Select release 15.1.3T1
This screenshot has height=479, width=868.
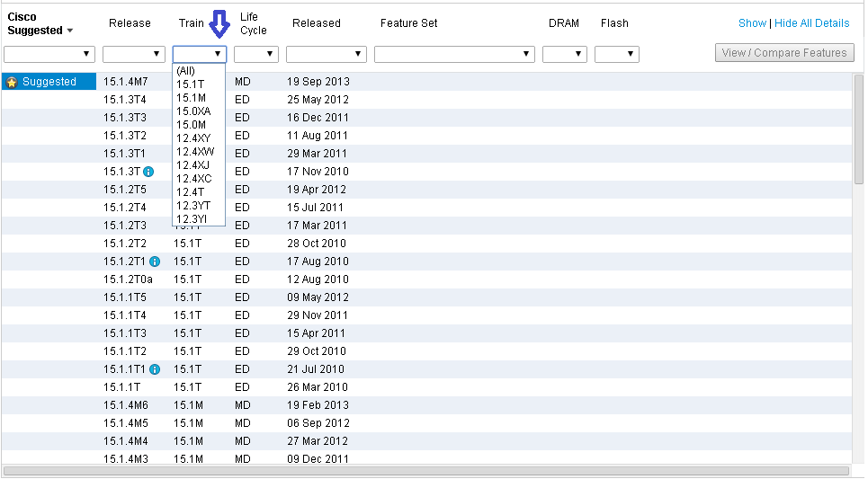click(x=124, y=154)
